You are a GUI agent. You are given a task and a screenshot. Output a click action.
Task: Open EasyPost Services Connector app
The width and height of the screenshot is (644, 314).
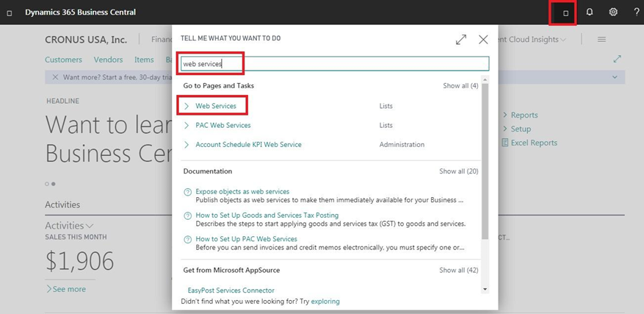231,290
